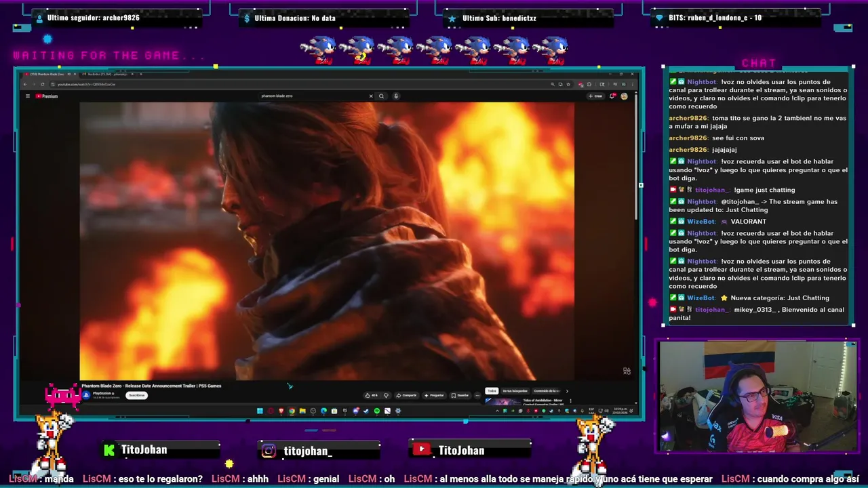Screen dimensions: 868x488
Task: Open Tides of Annihilation recommended video thumbnail
Action: (x=502, y=401)
